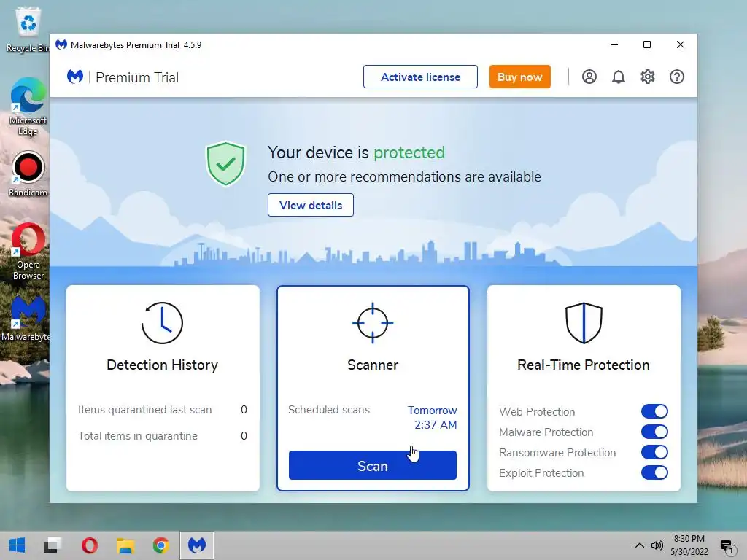
Task: Open the Detection History card title
Action: click(x=162, y=365)
